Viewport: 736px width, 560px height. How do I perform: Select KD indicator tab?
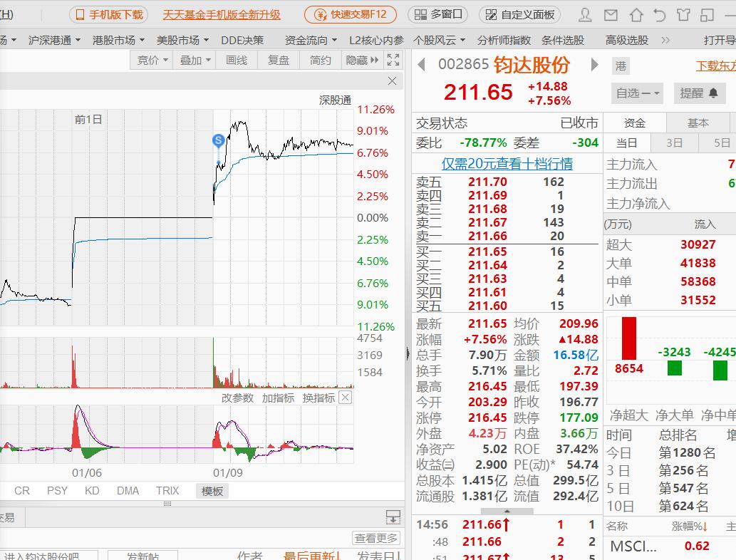[92, 490]
